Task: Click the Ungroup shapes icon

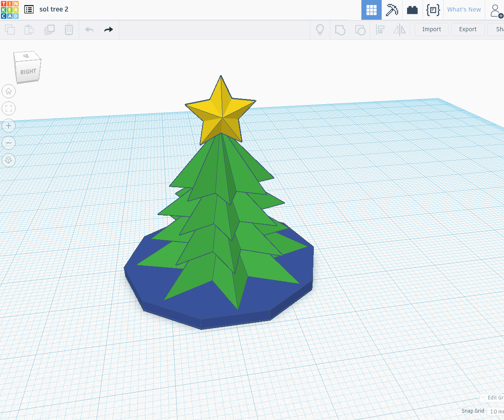Action: (x=360, y=30)
